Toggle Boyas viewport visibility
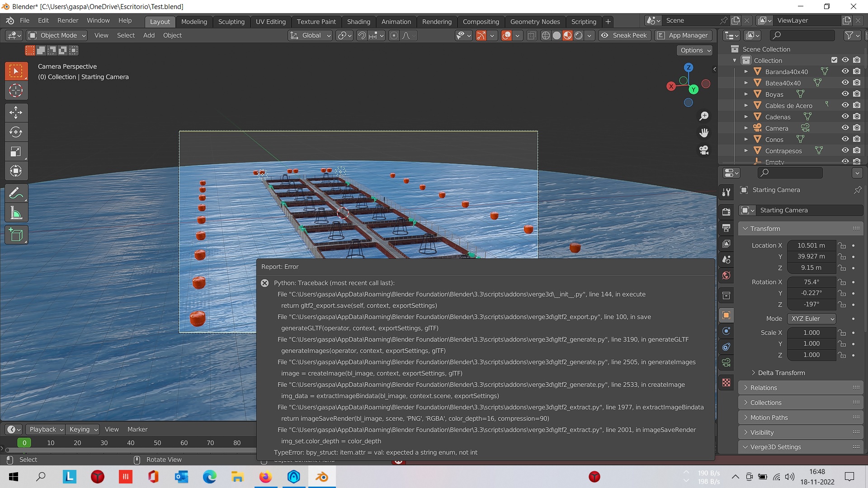Image resolution: width=868 pixels, height=488 pixels. click(x=845, y=94)
